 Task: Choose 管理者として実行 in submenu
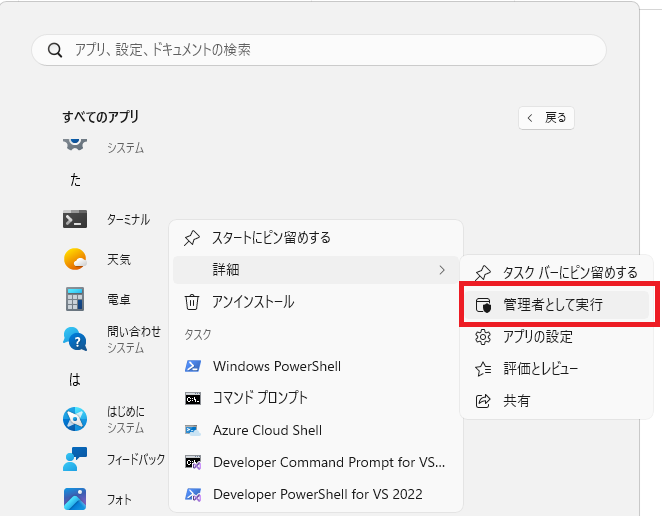pyautogui.click(x=556, y=304)
